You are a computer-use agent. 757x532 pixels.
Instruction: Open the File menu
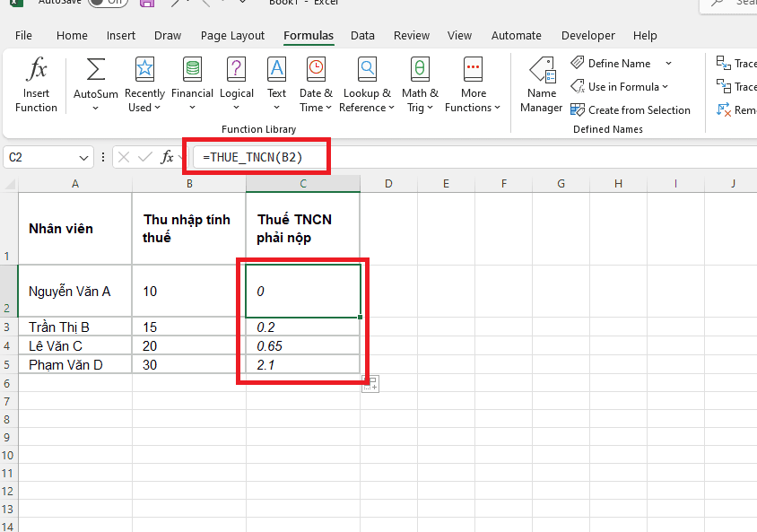pos(23,36)
